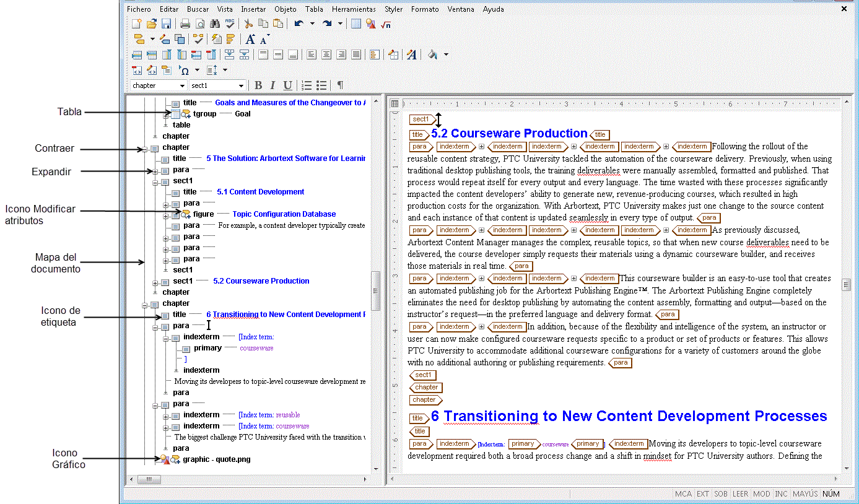
Task: Insert a graphic from the toolbar
Action: pos(370,24)
